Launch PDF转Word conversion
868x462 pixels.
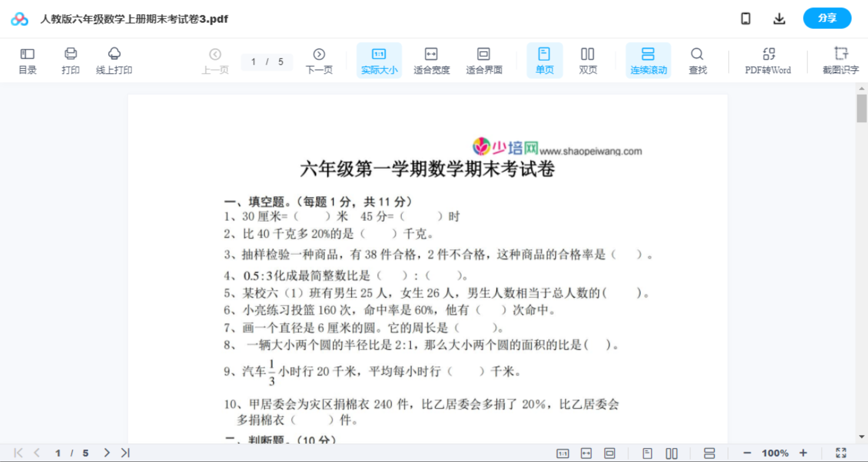767,60
